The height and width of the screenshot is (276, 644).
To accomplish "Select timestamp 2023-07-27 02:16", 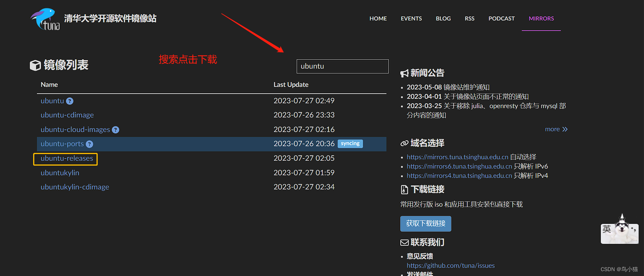I will (304, 129).
